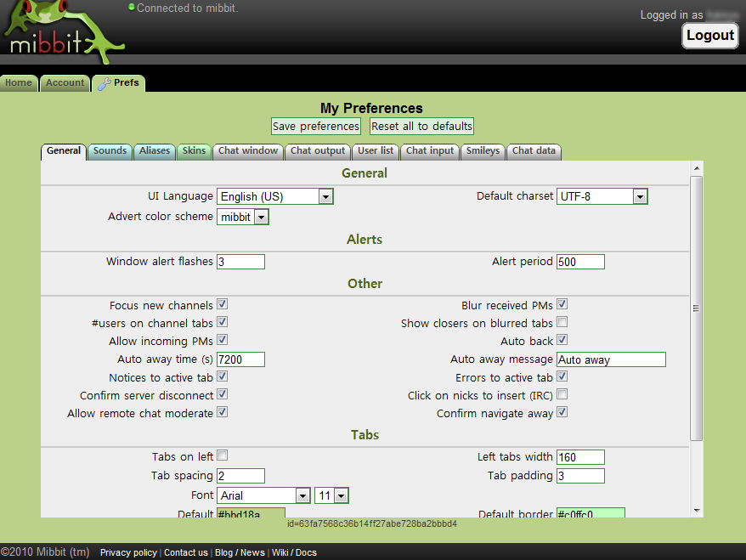Image resolution: width=746 pixels, height=560 pixels.
Task: Click the Tab padding input field
Action: point(580,476)
